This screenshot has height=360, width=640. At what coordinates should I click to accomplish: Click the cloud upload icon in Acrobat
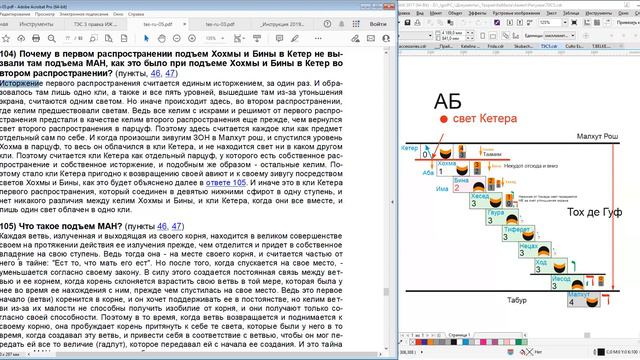pyautogui.click(x=21, y=38)
